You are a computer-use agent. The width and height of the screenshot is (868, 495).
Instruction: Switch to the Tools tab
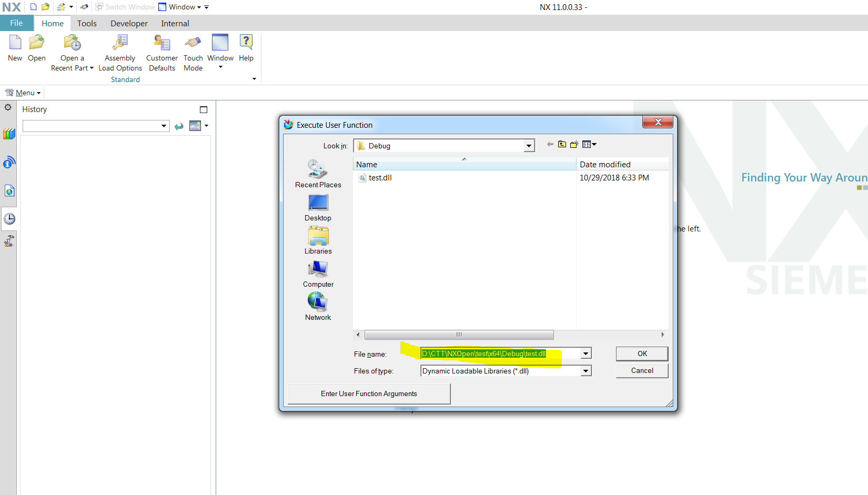87,23
